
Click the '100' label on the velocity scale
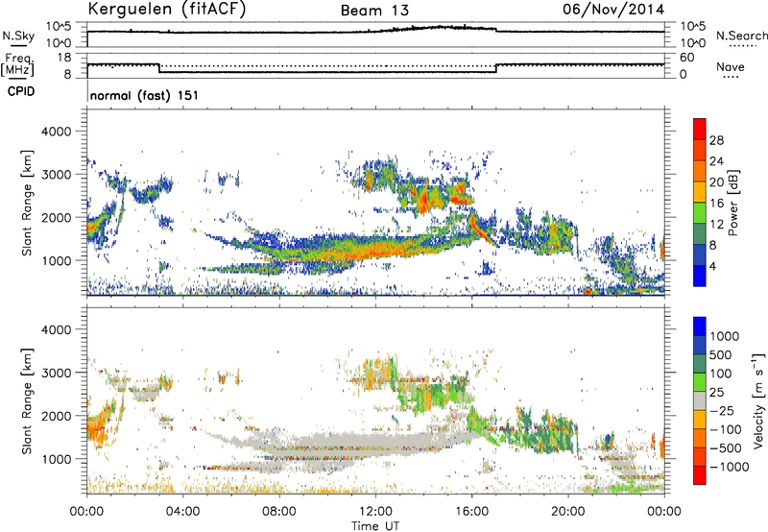pyautogui.click(x=723, y=374)
